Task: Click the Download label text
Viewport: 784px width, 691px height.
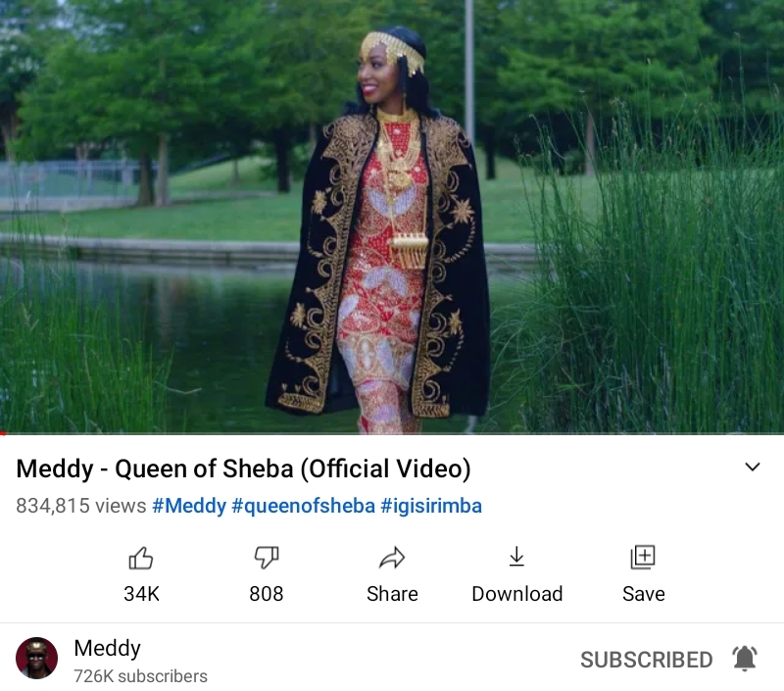Action: pyautogui.click(x=517, y=594)
